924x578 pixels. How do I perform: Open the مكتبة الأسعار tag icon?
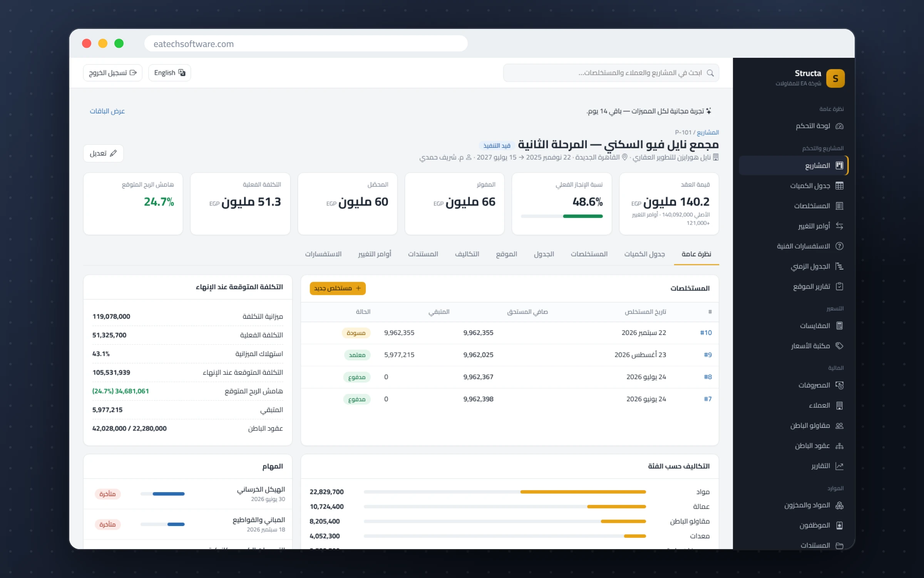coord(839,346)
